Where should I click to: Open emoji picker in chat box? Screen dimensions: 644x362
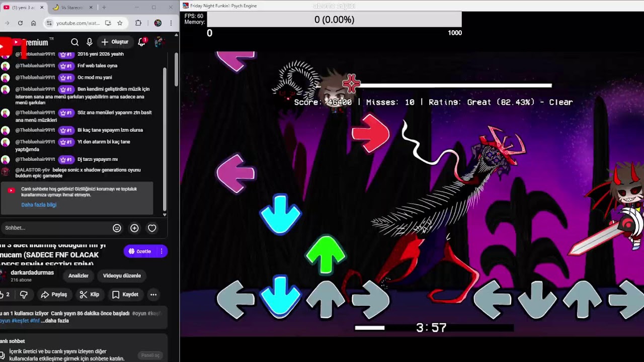[x=117, y=228]
